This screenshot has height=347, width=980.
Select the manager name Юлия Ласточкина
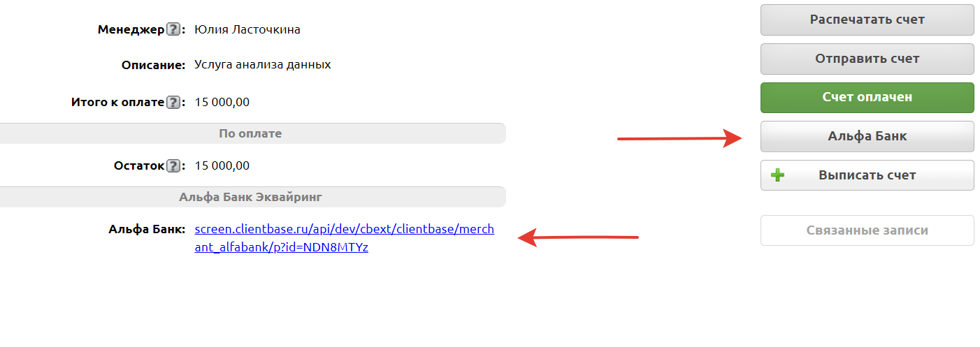click(x=247, y=30)
